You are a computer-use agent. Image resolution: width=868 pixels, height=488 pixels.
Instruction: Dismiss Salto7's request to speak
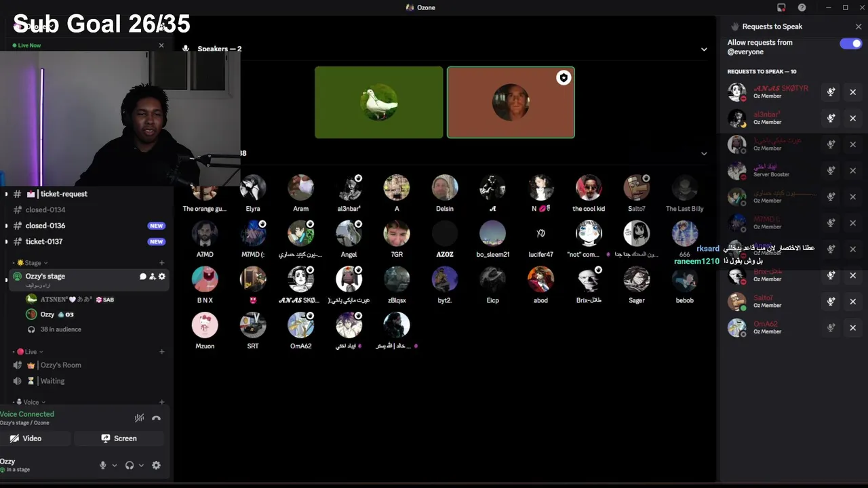[853, 302]
